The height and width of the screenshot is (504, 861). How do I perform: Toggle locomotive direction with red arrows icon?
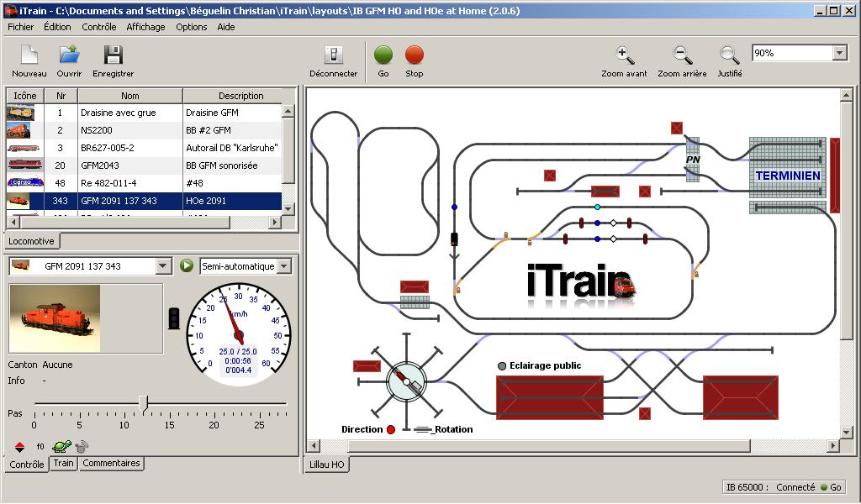19,446
